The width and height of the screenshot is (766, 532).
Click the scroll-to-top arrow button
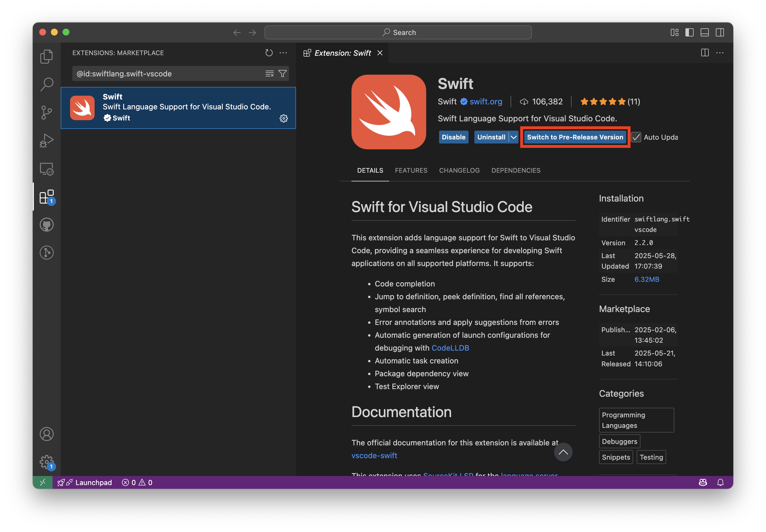pyautogui.click(x=563, y=452)
